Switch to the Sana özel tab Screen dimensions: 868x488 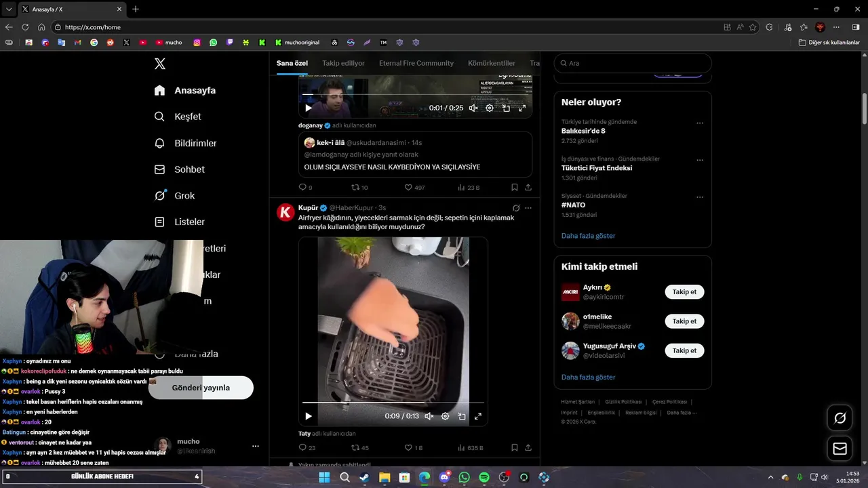coord(292,63)
